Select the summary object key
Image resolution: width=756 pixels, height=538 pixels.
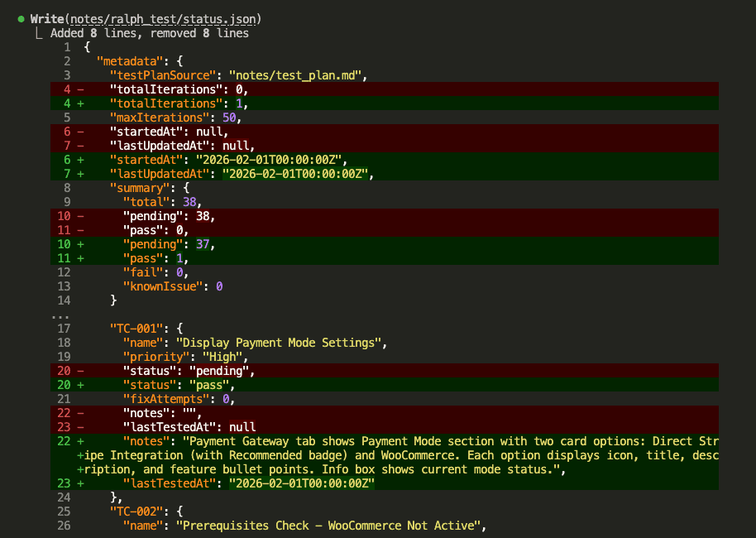(139, 187)
